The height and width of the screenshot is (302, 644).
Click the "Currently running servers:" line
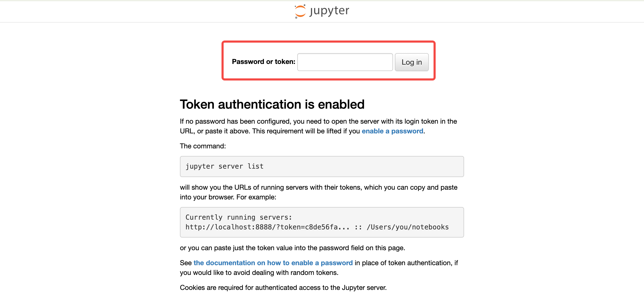click(x=239, y=217)
